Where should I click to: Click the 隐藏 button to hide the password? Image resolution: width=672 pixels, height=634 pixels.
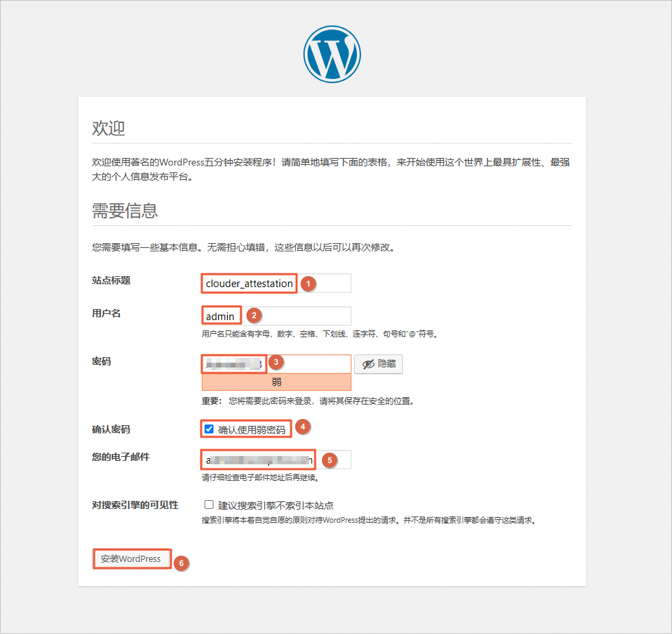(378, 364)
